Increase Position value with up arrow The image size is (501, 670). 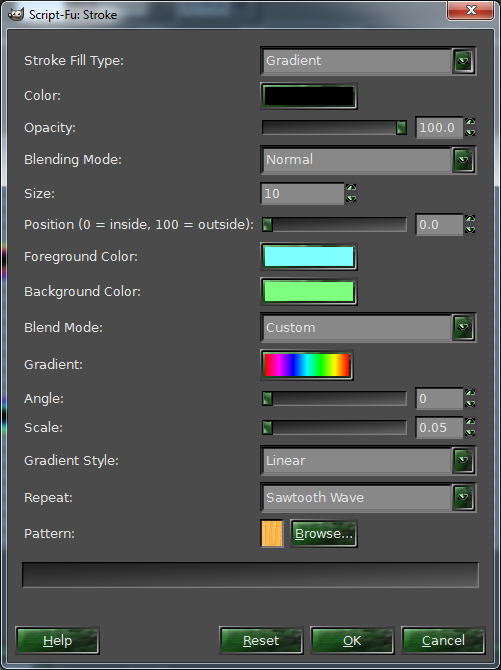tap(470, 219)
